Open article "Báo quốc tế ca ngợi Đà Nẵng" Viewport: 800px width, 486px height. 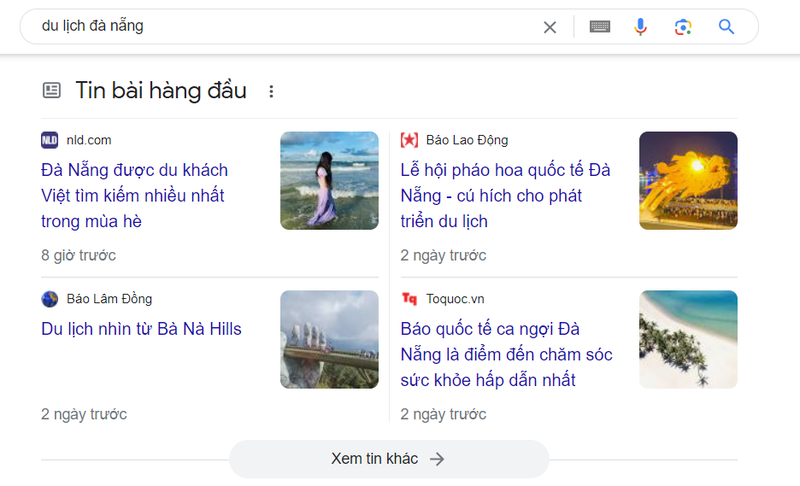[506, 354]
